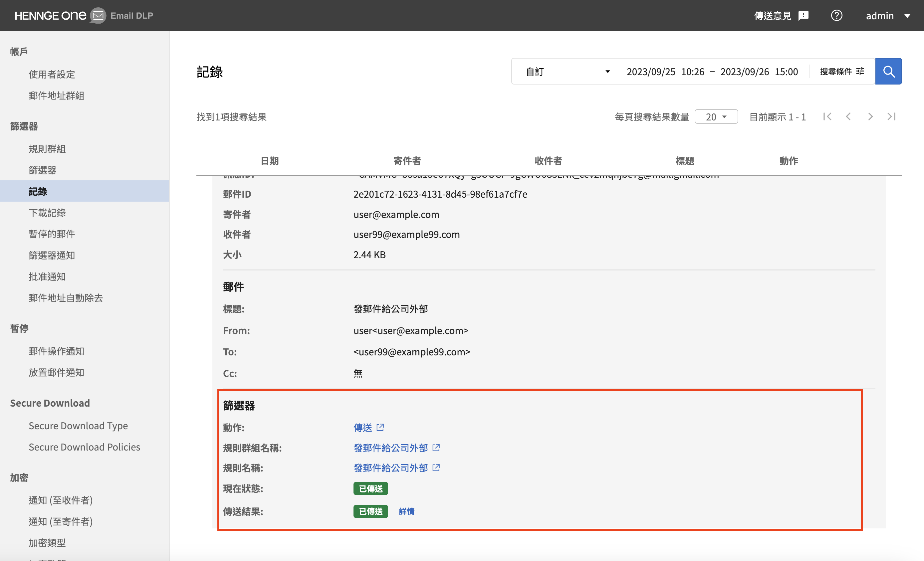Image resolution: width=924 pixels, height=561 pixels.
Task: Click the start time 10:26 field
Action: [x=693, y=72]
